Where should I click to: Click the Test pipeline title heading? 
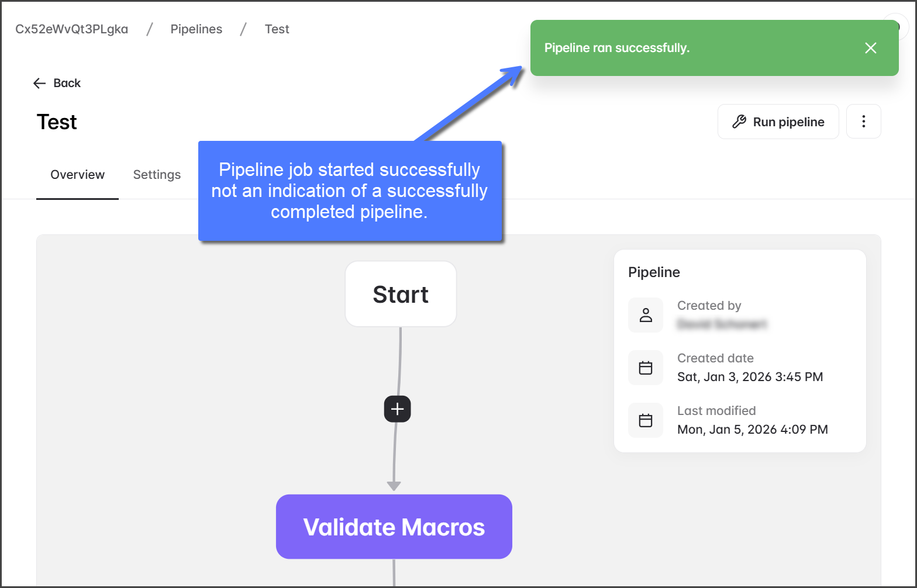pyautogui.click(x=57, y=122)
